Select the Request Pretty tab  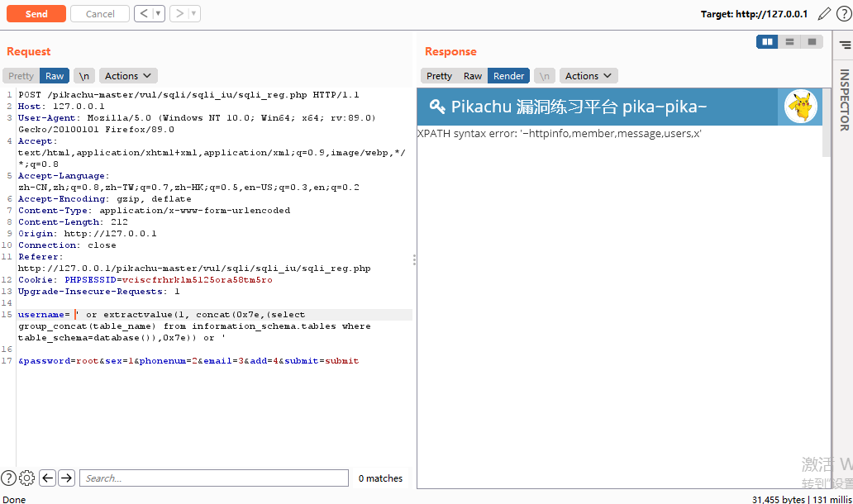pyautogui.click(x=21, y=76)
